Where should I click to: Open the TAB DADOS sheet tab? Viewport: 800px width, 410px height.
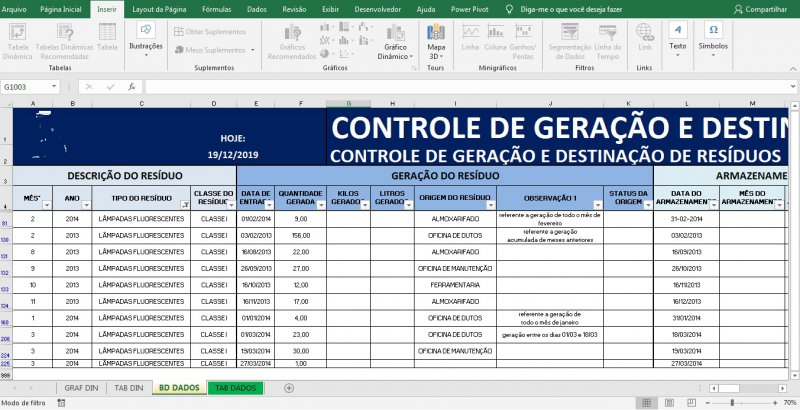coord(236,387)
